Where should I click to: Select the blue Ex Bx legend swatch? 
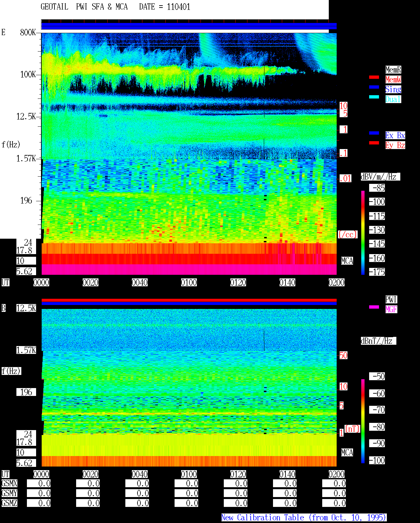[x=374, y=133]
